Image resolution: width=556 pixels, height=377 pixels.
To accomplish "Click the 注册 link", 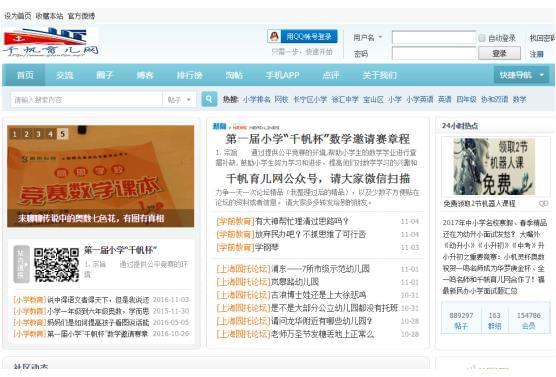I will [536, 54].
